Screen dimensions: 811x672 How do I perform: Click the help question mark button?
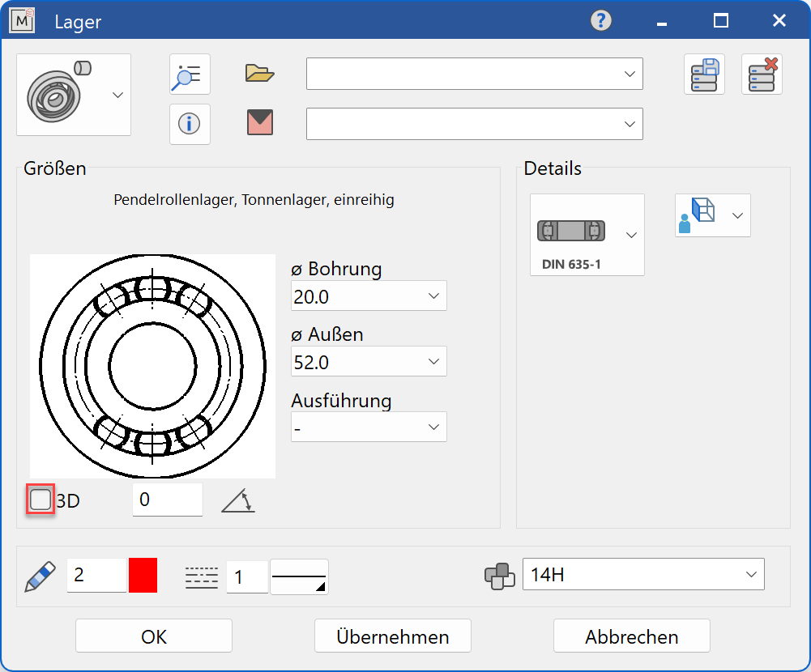tap(601, 21)
